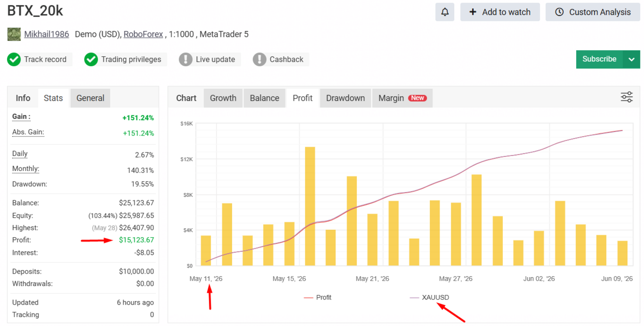Image resolution: width=644 pixels, height=326 pixels.
Task: Click the Trading privileges green checkmark
Action: (x=91, y=59)
